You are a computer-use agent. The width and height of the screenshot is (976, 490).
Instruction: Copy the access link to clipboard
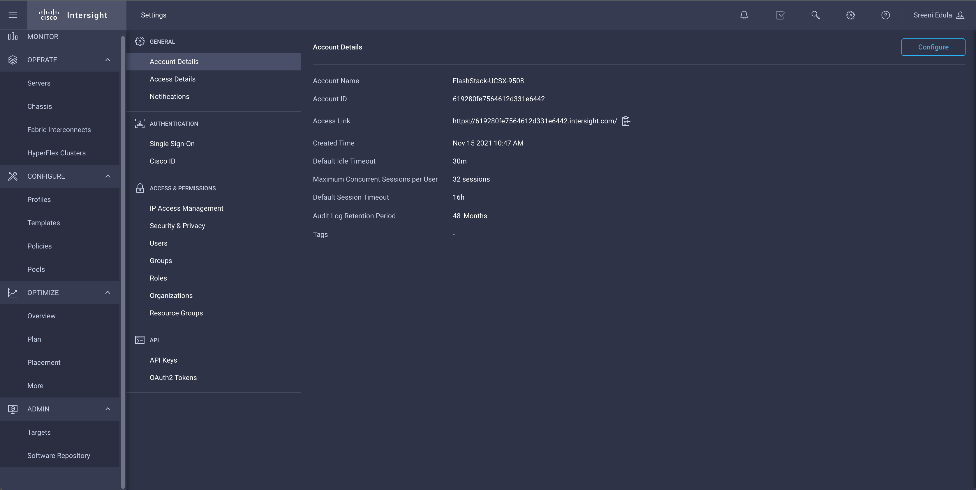[x=626, y=121]
